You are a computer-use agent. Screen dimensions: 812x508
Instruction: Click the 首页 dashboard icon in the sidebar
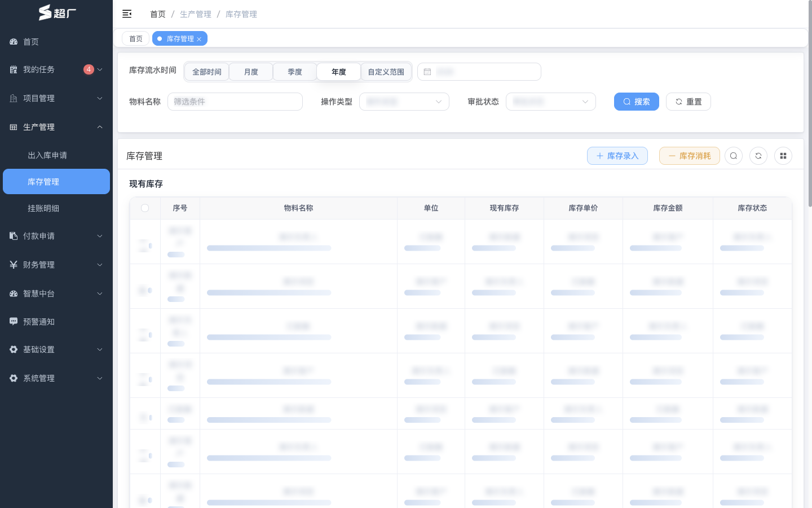tap(14, 42)
